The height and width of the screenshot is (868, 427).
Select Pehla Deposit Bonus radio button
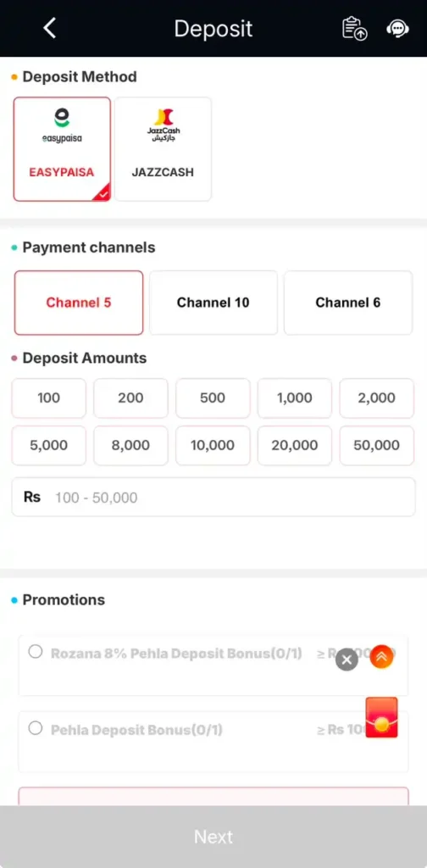click(36, 728)
